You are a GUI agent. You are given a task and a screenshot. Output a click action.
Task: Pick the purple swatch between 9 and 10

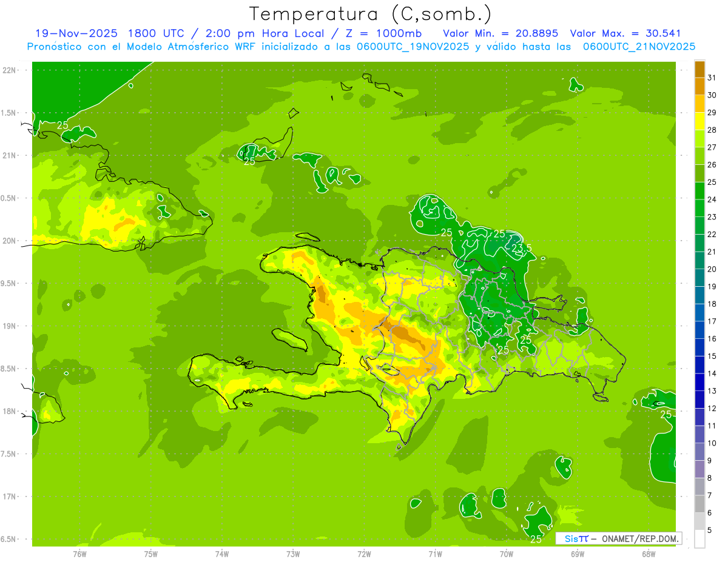click(x=699, y=452)
